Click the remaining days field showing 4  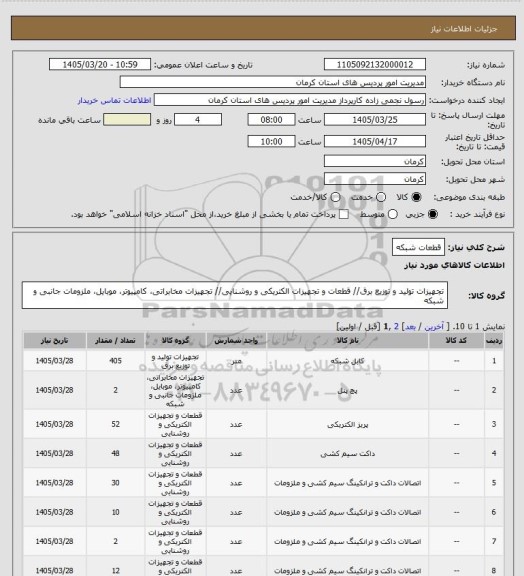pyautogui.click(x=198, y=120)
